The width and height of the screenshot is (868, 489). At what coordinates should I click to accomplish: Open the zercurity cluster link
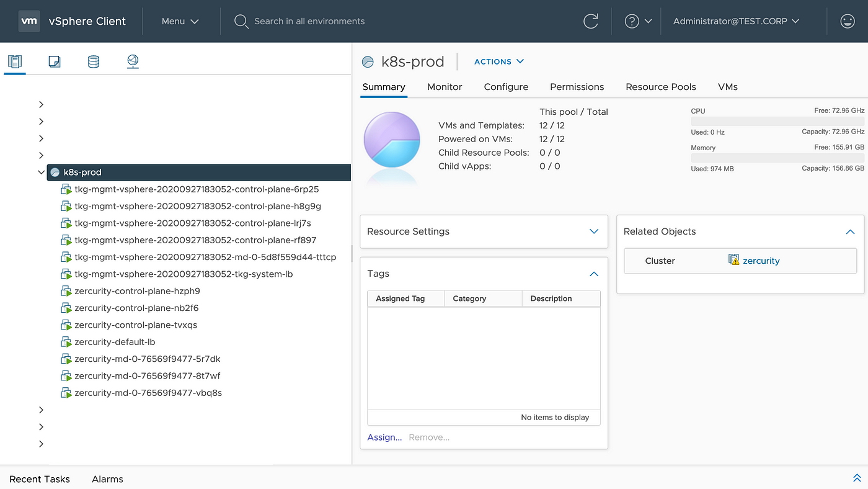click(x=761, y=261)
